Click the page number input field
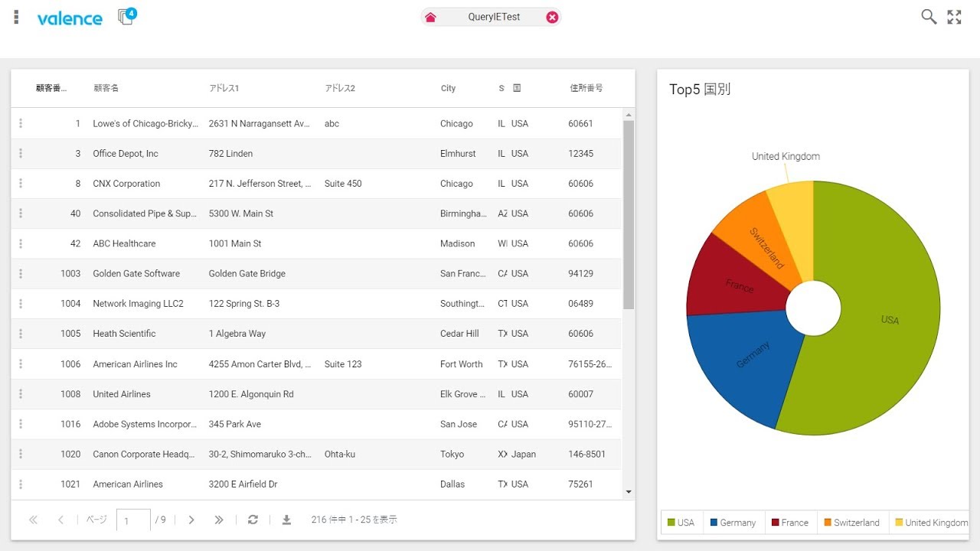Image resolution: width=980 pixels, height=551 pixels. (x=133, y=520)
